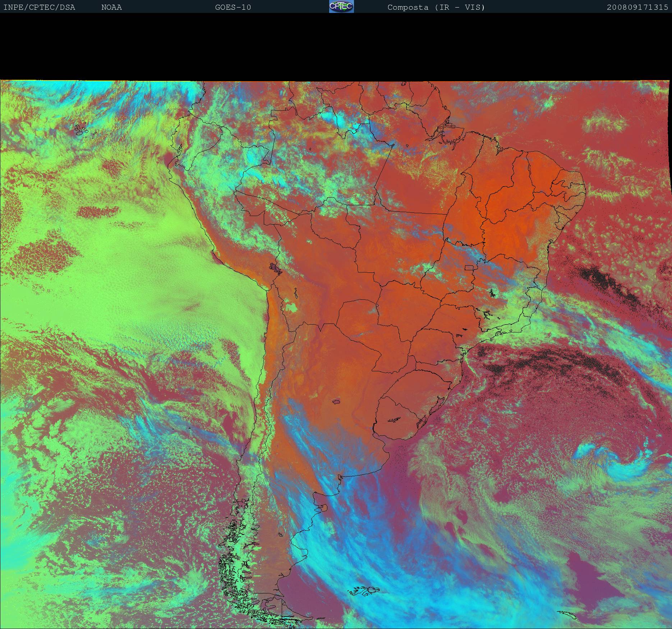Click the Distrito Federal square in Brazil
The width and height of the screenshot is (672, 629).
pos(469,267)
